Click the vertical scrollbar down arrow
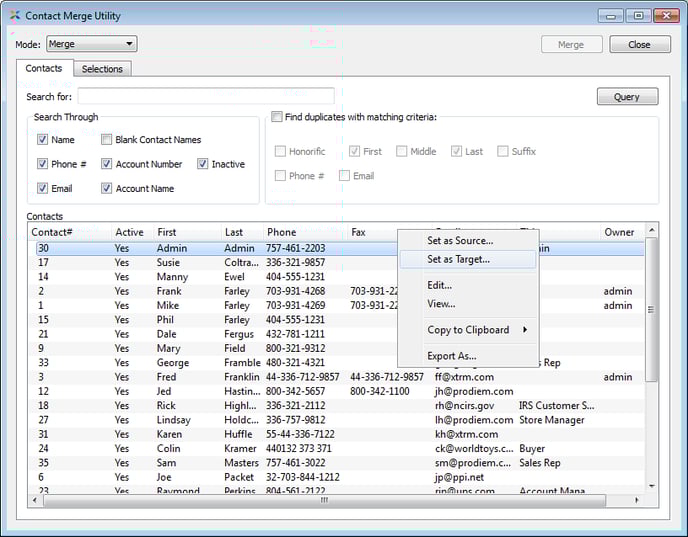 pos(652,485)
